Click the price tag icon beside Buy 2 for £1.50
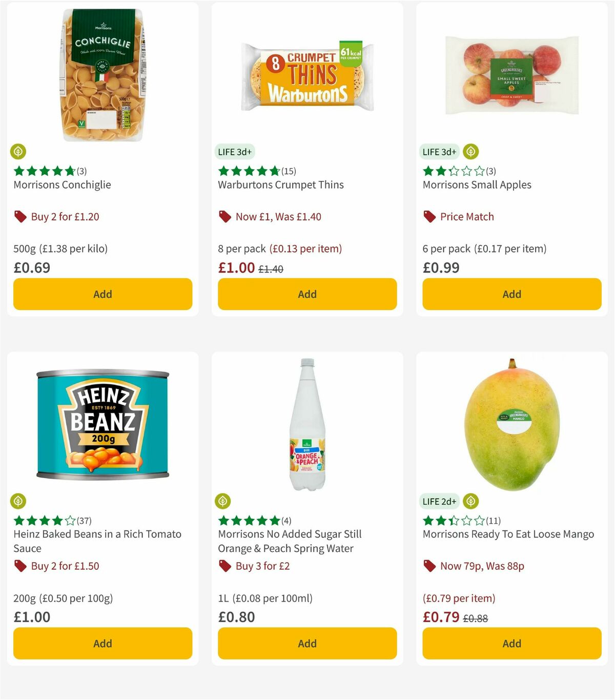The image size is (615, 700). (20, 566)
